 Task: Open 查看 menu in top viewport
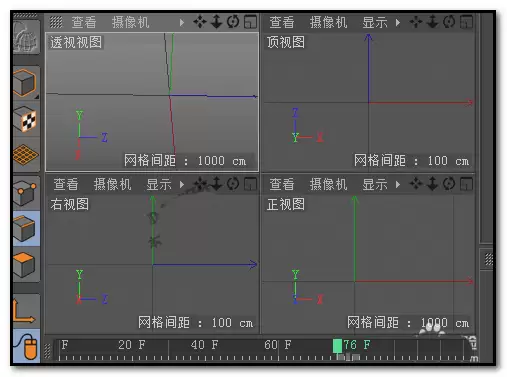click(282, 22)
